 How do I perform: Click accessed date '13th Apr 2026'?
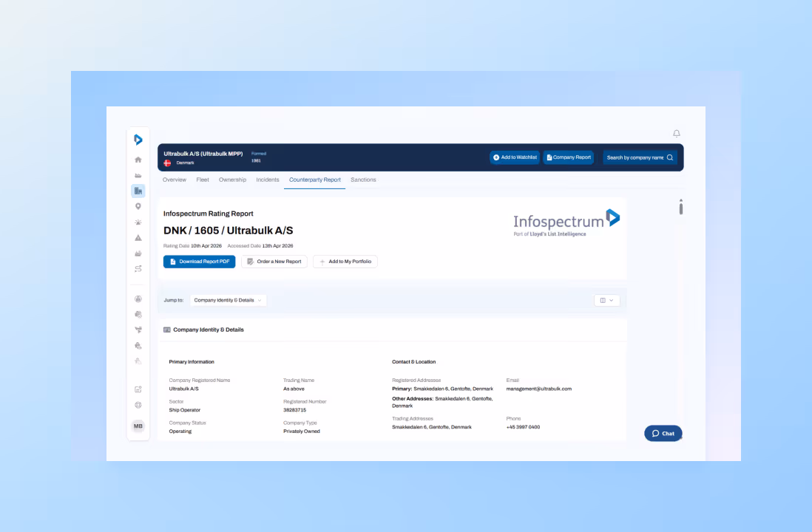pyautogui.click(x=277, y=246)
